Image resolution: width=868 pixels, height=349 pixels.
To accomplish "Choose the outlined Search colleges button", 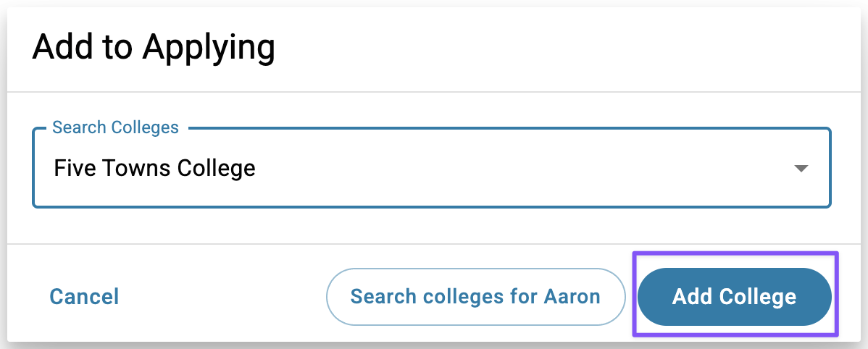I will pos(475,296).
